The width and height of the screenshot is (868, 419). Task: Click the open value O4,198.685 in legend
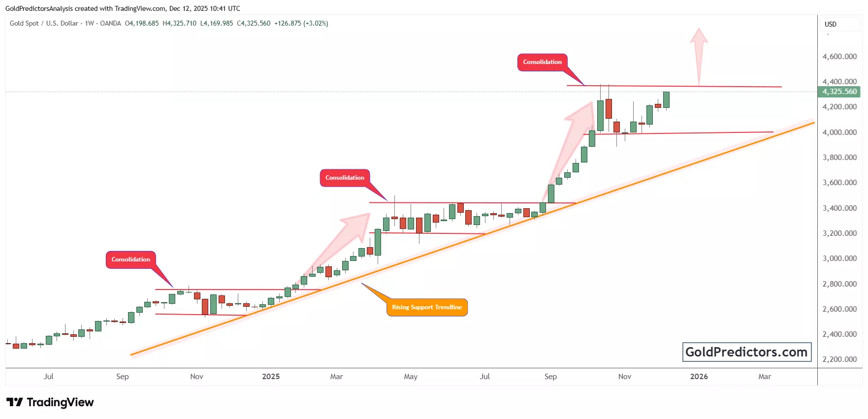pos(142,23)
